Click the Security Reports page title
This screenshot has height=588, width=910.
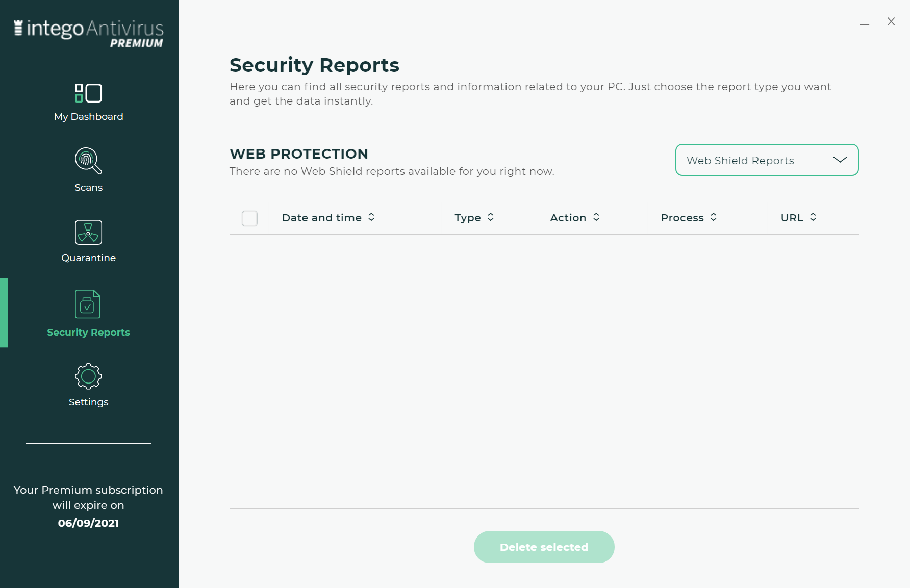click(x=314, y=65)
